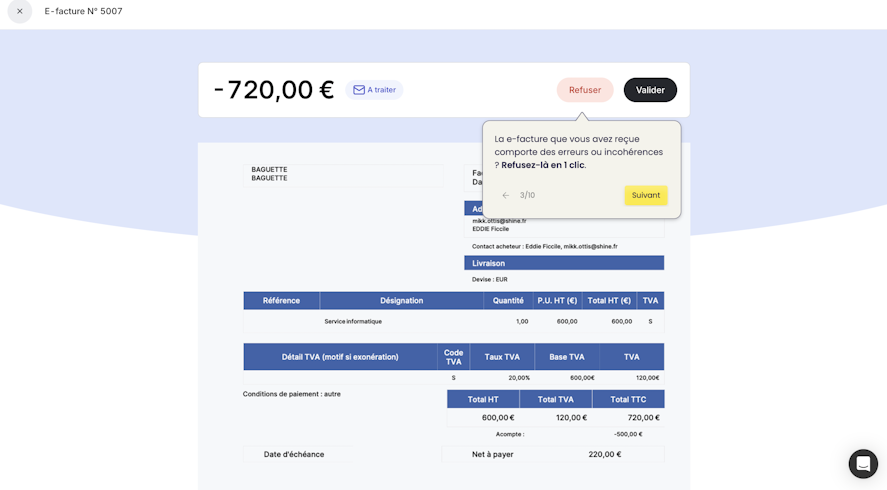Image resolution: width=887 pixels, height=490 pixels.
Task: Click the Total TTC header cell
Action: click(x=628, y=399)
